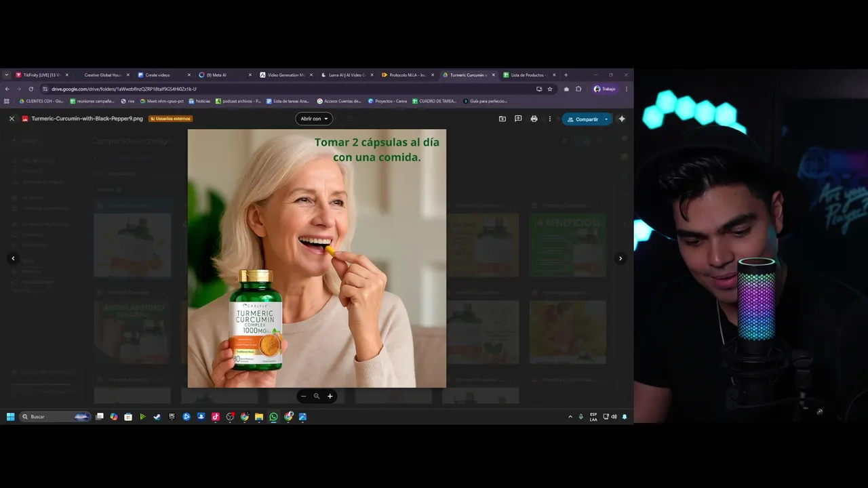Click the Compartir share button

[x=583, y=119]
